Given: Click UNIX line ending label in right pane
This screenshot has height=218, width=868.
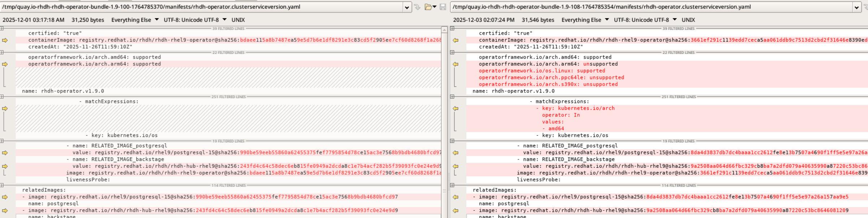Looking at the screenshot, I should (x=688, y=20).
